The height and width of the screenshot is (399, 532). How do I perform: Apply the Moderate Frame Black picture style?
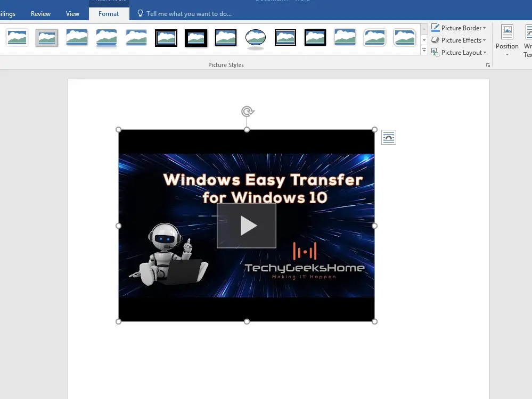pyautogui.click(x=315, y=38)
